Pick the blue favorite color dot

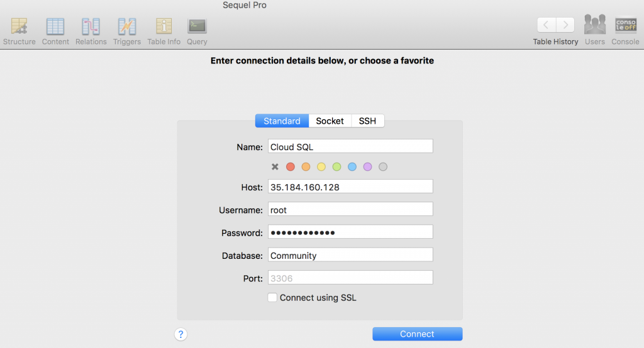tap(352, 166)
